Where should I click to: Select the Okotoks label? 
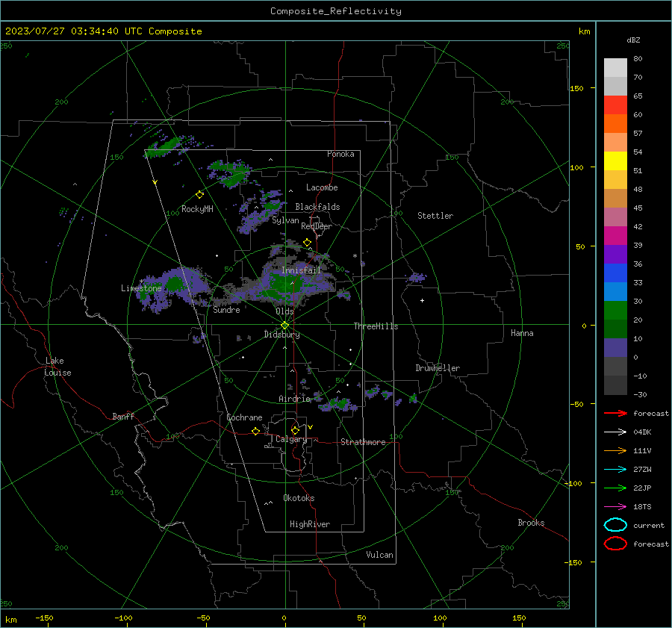(299, 498)
